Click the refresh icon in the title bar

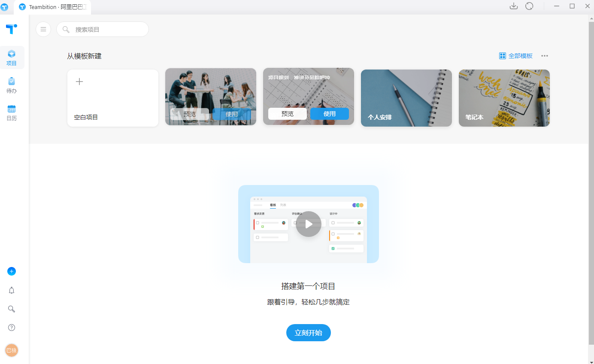click(529, 6)
